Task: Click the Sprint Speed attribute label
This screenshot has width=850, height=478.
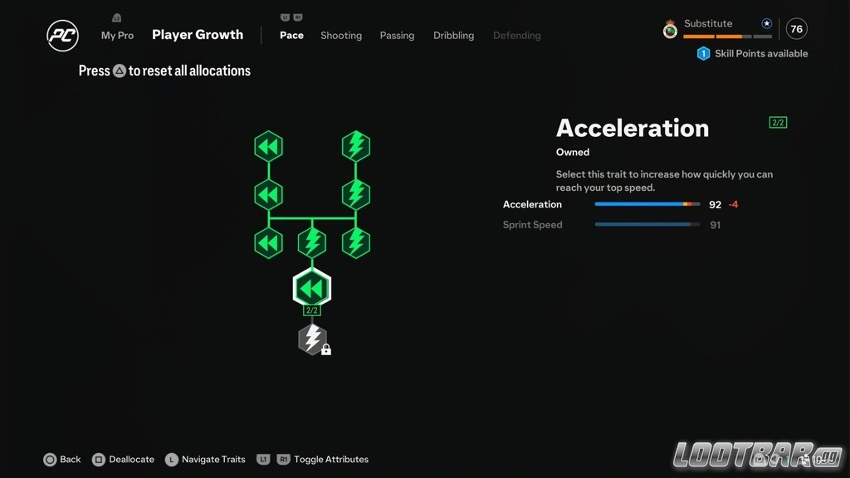Action: [532, 224]
